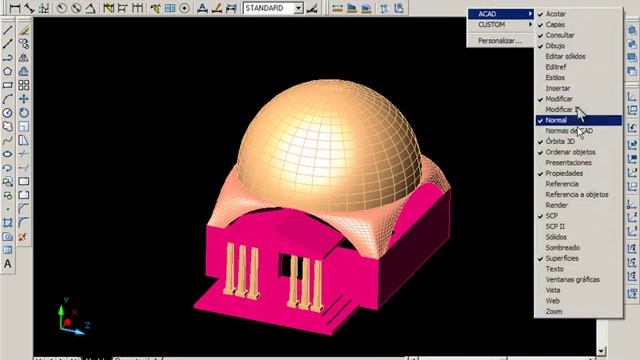Toggle the Consultar toolbar

(x=578, y=35)
